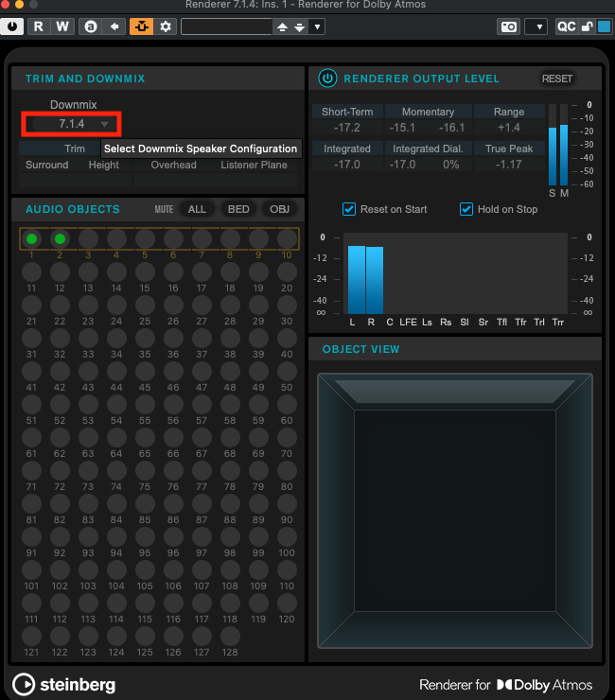Toggle audio object 3
The width and height of the screenshot is (615, 700).
coord(88,238)
